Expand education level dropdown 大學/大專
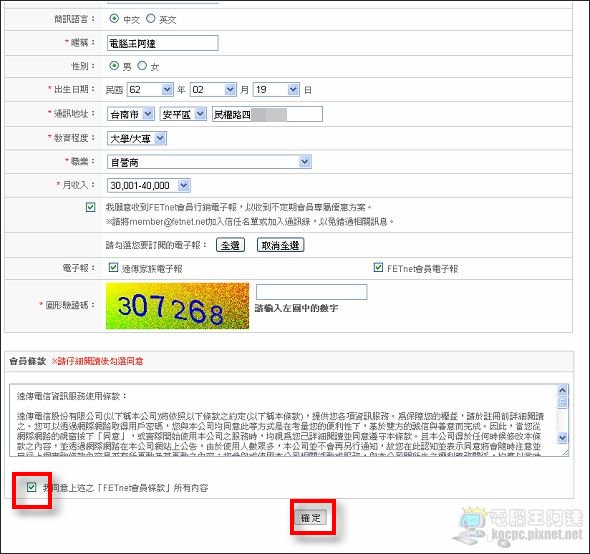The image size is (590, 554). (x=137, y=138)
